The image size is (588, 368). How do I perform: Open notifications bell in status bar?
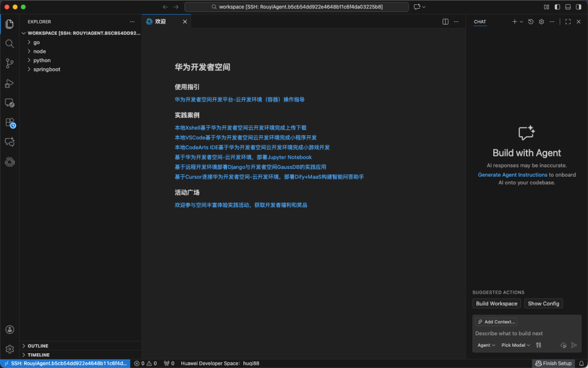(581, 364)
